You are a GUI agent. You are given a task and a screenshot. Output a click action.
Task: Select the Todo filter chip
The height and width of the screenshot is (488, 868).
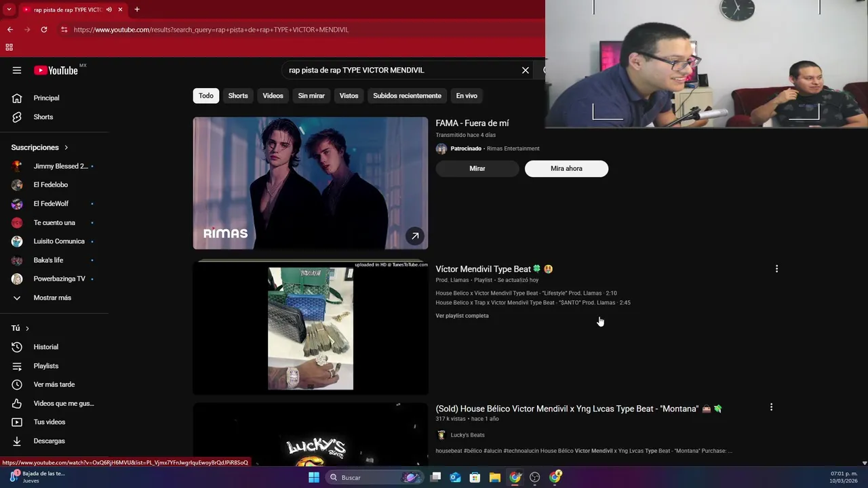206,96
